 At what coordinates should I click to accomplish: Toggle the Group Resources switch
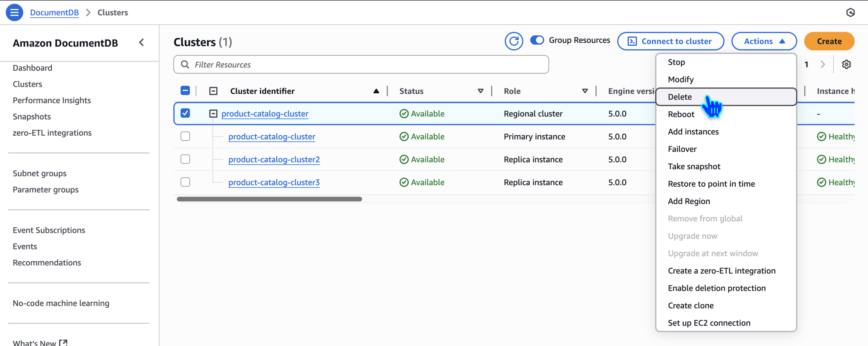click(537, 40)
